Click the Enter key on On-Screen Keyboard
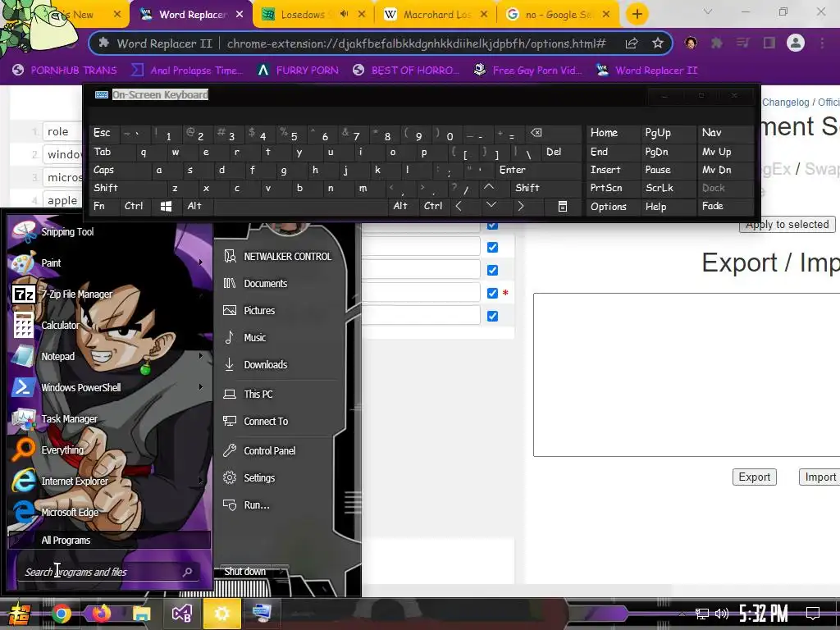This screenshot has height=630, width=840. [513, 170]
